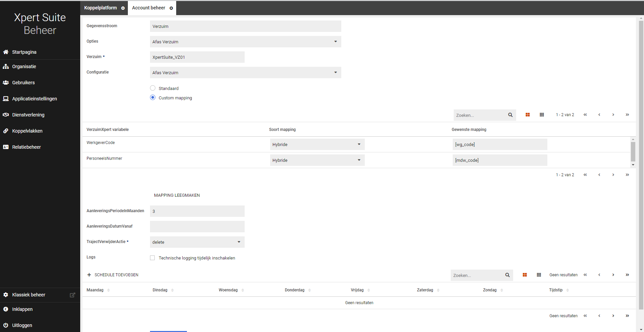This screenshot has height=332, width=644.
Task: Click the Startpagina home icon
Action: point(6,52)
